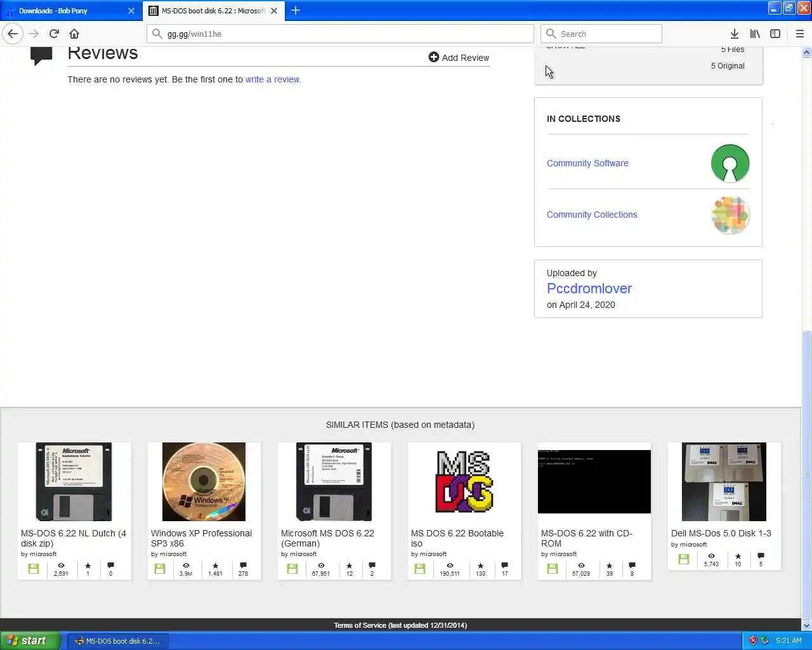Click software icon on MS DOS German card
Viewport: 812px width, 650px height.
292,569
